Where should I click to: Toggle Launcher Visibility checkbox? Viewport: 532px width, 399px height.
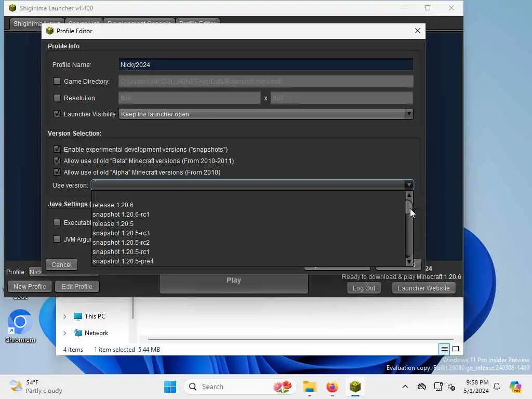[57, 114]
